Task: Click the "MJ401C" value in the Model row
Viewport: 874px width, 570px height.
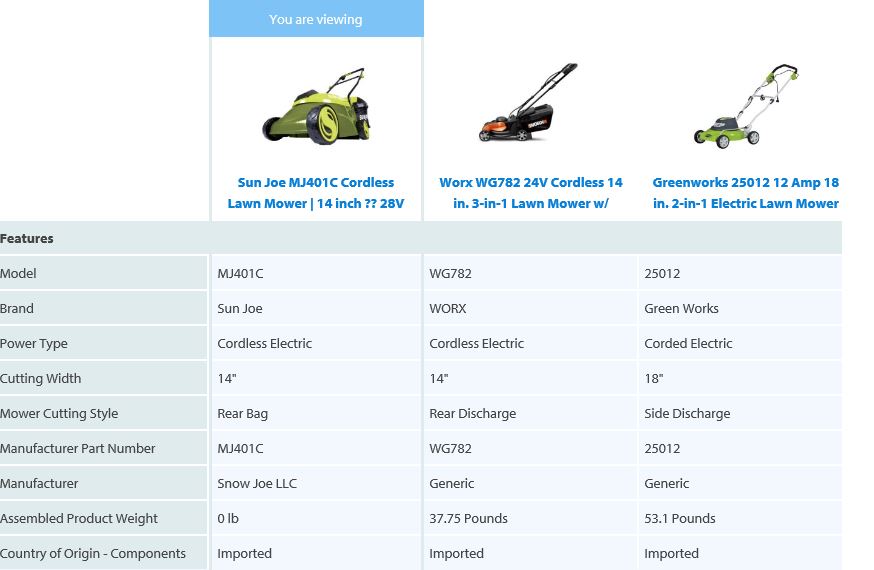Action: pyautogui.click(x=240, y=274)
